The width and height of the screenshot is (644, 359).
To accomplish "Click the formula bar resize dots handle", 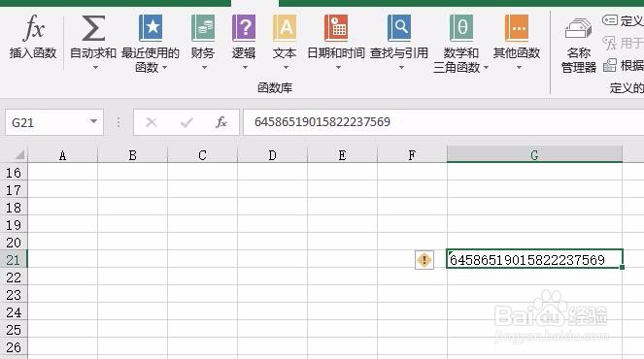I will point(119,122).
